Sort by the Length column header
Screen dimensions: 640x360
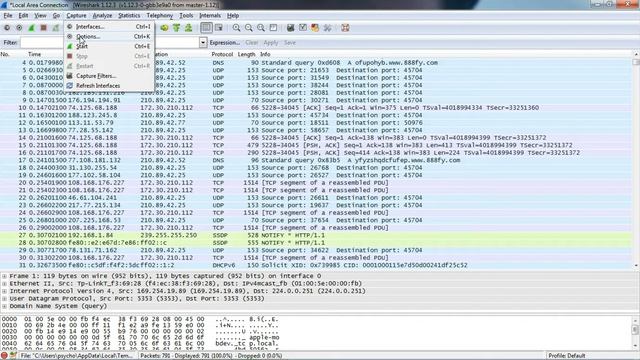point(246,54)
